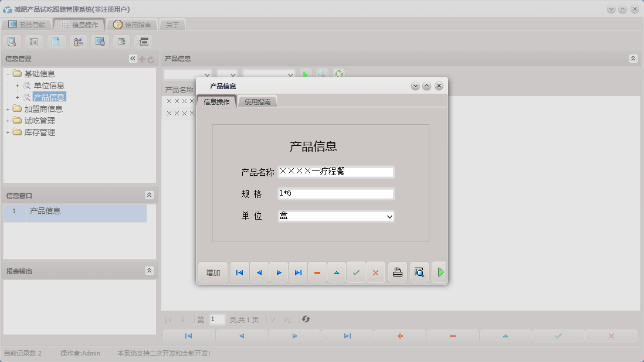The width and height of the screenshot is (644, 362).
Task: Click the print icon in the product dialog
Action: 397,272
